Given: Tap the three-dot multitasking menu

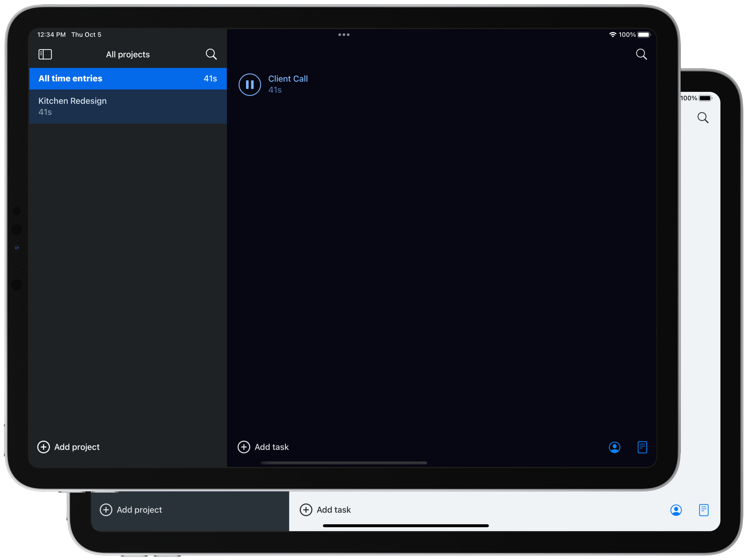Looking at the screenshot, I should point(344,34).
